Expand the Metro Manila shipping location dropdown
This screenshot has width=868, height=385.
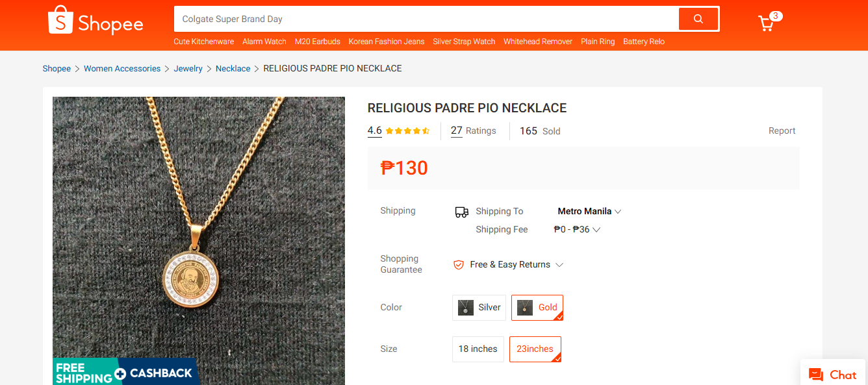click(x=588, y=211)
